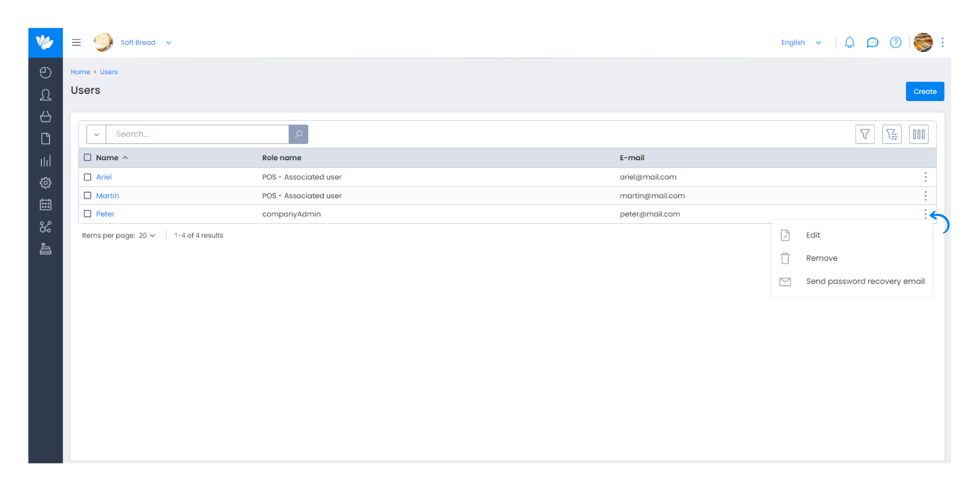Click the Edit document icon in menu

pyautogui.click(x=785, y=235)
